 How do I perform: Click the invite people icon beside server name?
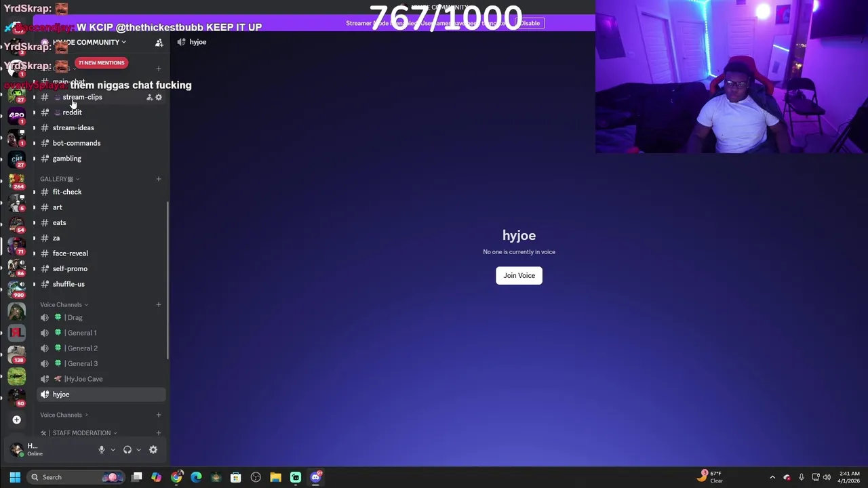tap(159, 42)
